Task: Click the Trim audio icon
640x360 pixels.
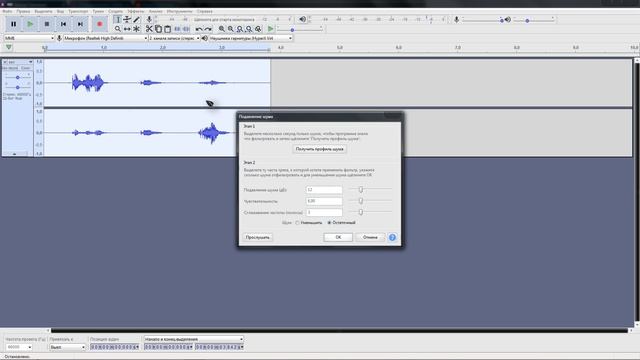Action: point(177,29)
